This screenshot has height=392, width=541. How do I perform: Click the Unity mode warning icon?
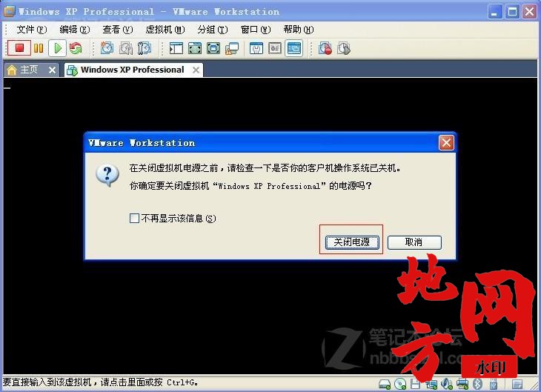coord(232,49)
